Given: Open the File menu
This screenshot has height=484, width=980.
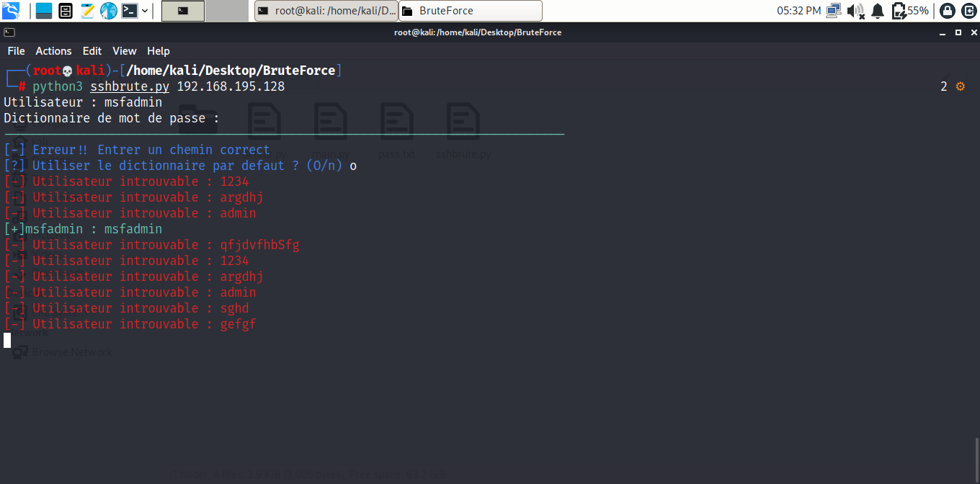Looking at the screenshot, I should [16, 51].
